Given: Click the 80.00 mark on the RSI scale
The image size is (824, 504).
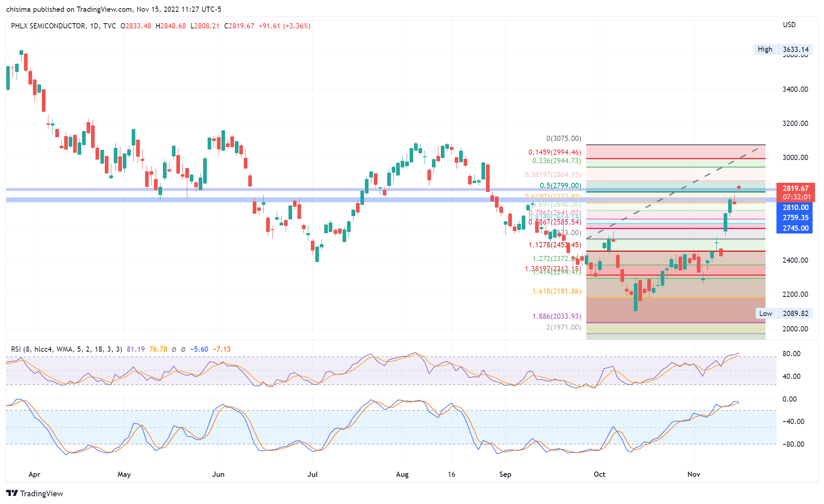Looking at the screenshot, I should click(x=791, y=354).
